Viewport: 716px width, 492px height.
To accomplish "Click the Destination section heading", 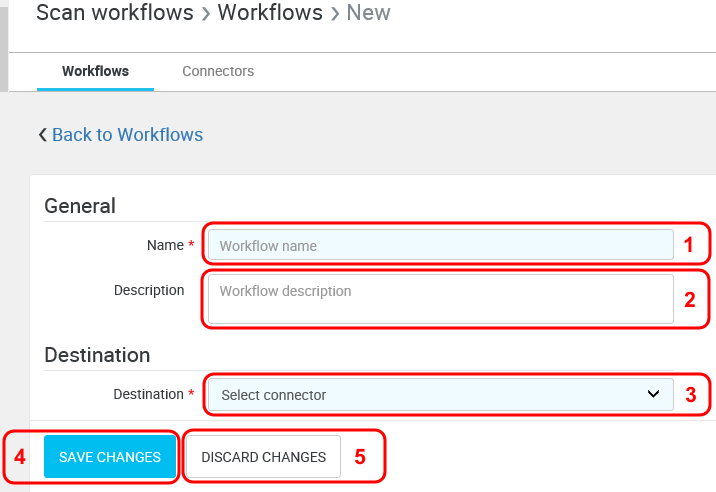I will (x=97, y=355).
